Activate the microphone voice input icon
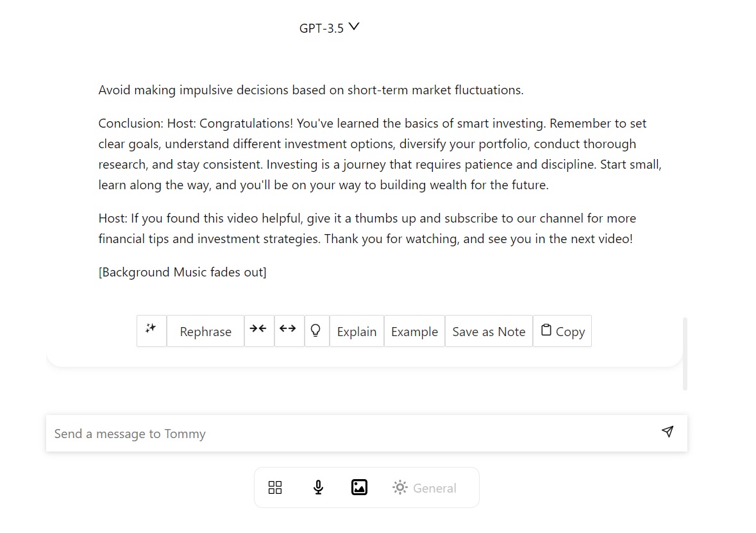 point(317,487)
